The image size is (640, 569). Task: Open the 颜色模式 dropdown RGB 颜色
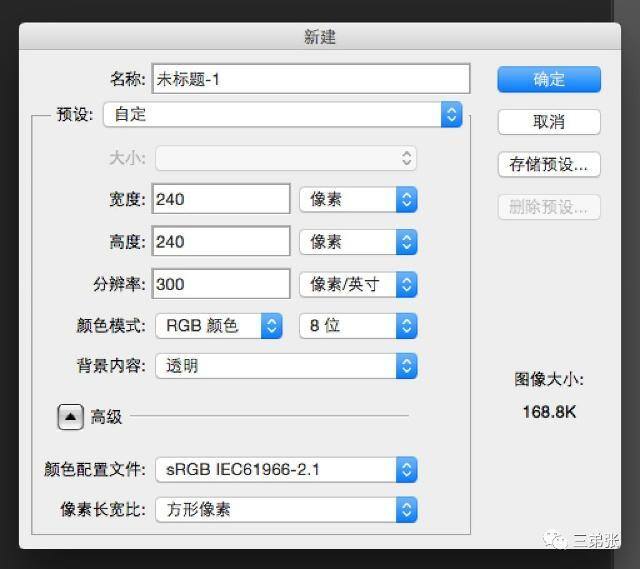point(218,326)
